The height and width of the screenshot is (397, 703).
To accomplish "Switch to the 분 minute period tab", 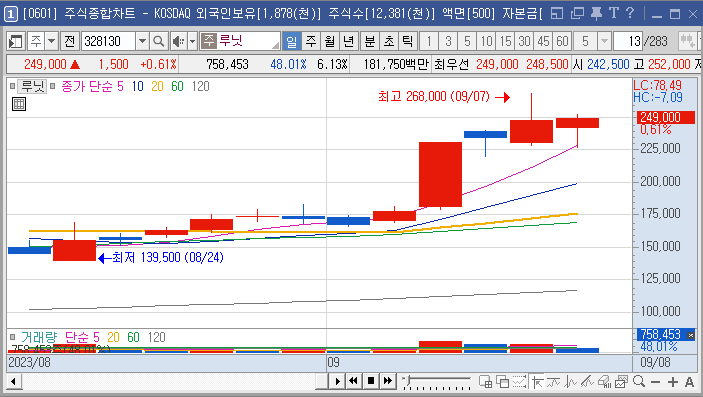I will [370, 42].
